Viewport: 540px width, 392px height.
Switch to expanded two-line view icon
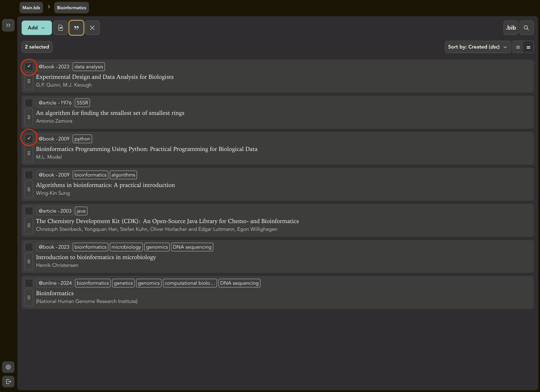click(528, 47)
